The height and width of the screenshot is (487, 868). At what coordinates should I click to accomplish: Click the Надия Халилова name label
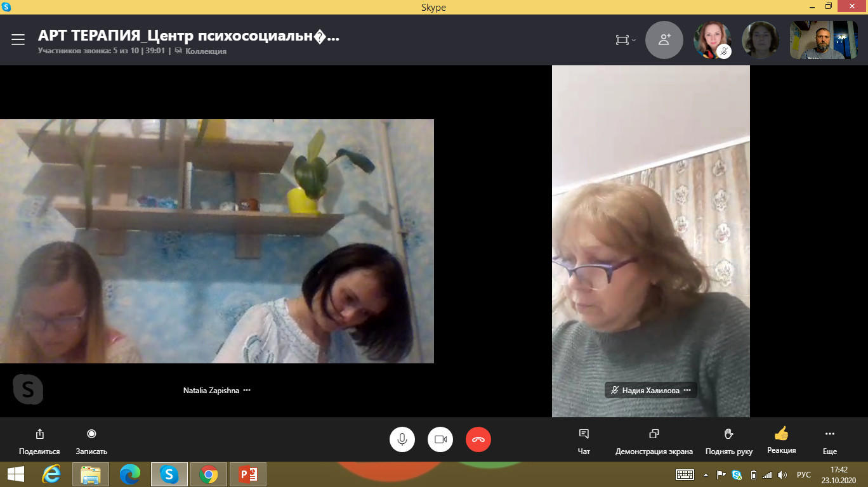650,391
